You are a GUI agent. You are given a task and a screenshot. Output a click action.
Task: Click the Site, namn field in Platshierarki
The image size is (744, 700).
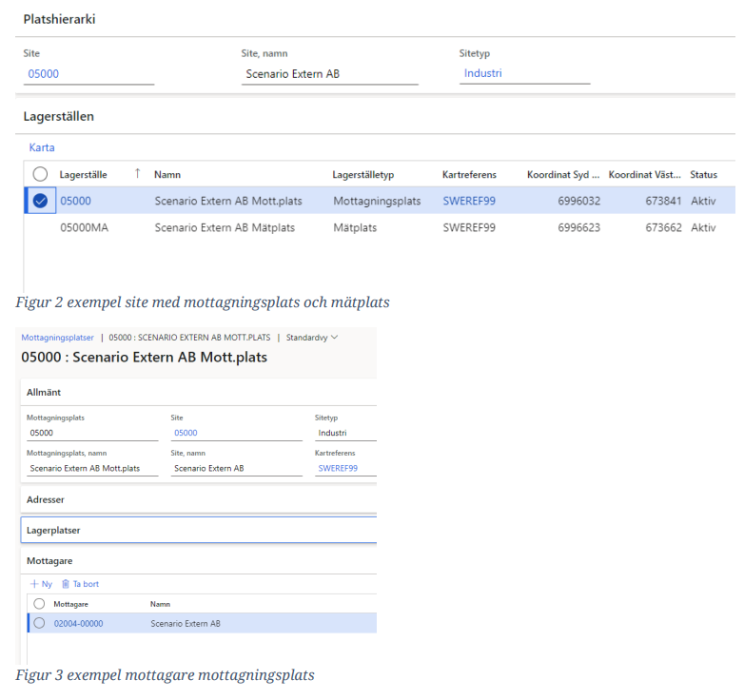click(x=329, y=74)
